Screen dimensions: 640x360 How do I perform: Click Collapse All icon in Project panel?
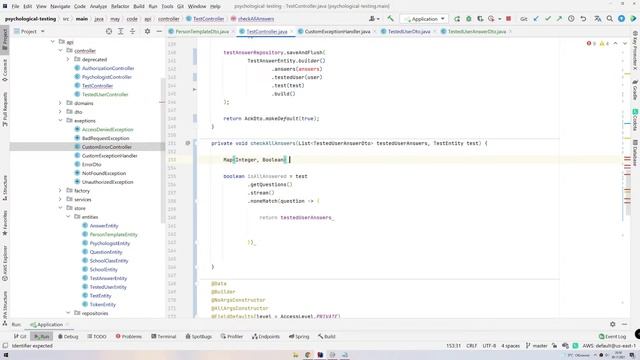point(132,31)
